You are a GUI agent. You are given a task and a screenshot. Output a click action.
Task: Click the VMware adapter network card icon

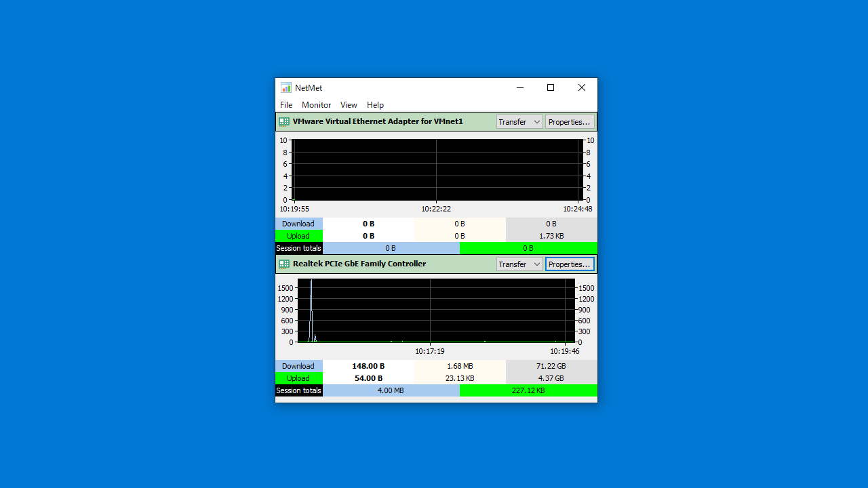[x=284, y=122]
